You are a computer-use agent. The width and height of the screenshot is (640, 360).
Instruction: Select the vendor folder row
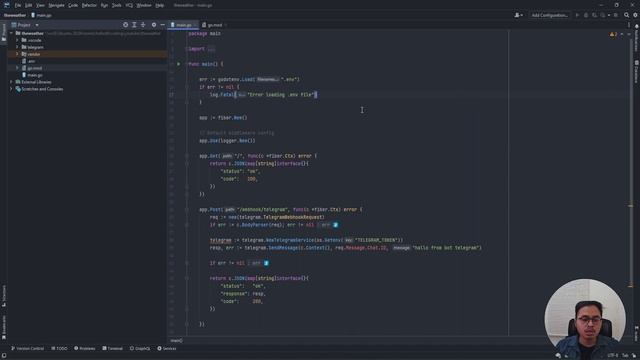[x=87, y=54]
